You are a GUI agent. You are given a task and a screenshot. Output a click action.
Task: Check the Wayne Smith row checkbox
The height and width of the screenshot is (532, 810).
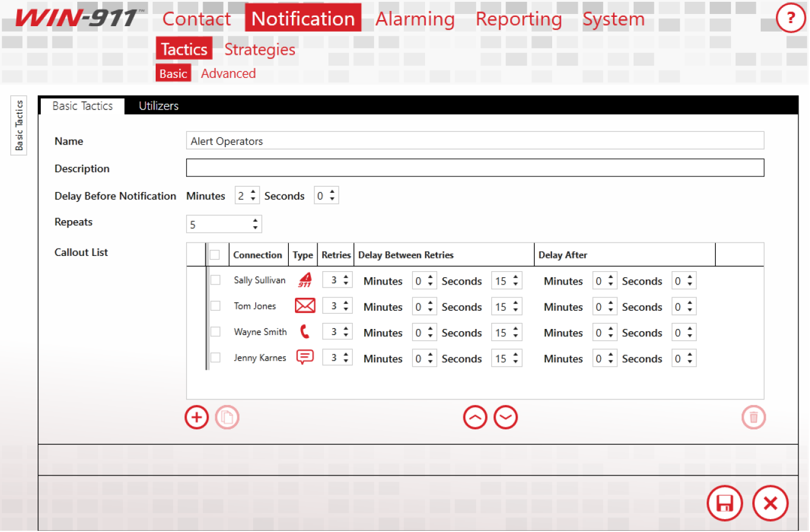[215, 332]
